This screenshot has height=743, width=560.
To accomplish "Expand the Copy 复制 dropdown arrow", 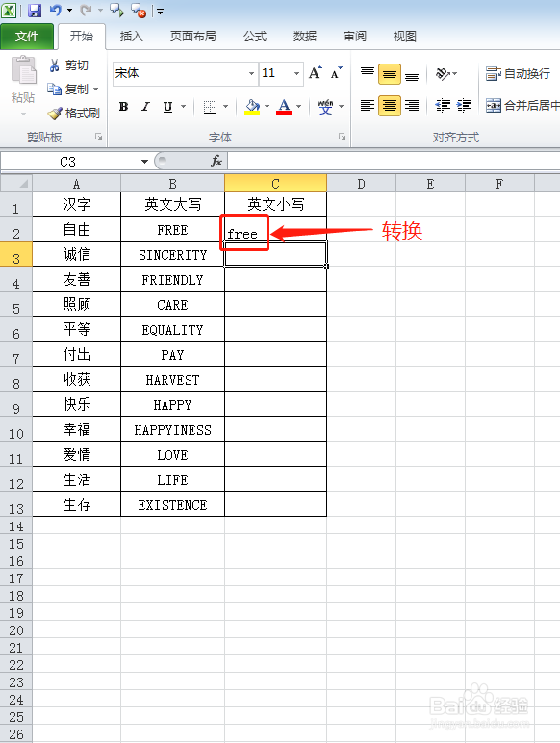I will [x=96, y=90].
